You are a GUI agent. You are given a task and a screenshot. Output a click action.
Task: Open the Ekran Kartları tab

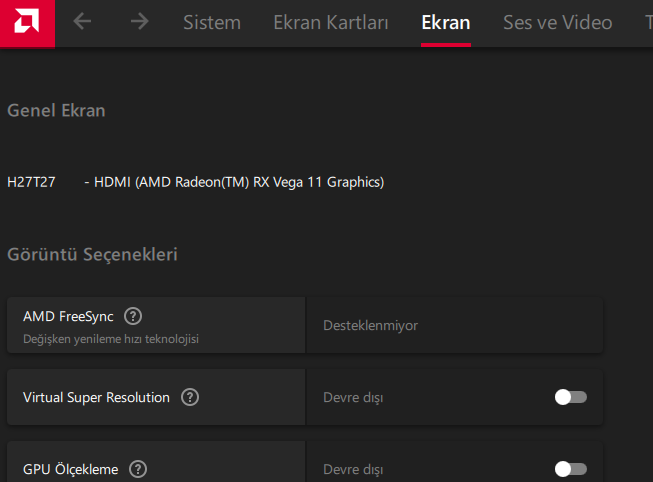click(331, 22)
